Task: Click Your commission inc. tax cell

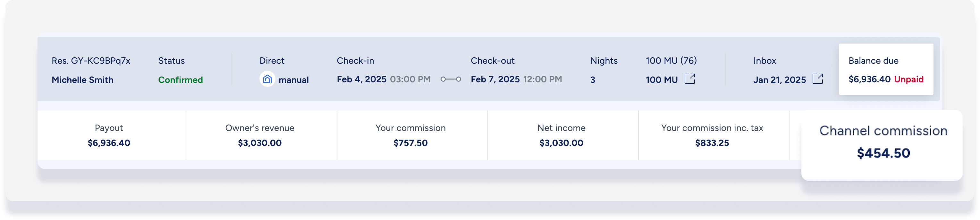Action: coord(712,136)
